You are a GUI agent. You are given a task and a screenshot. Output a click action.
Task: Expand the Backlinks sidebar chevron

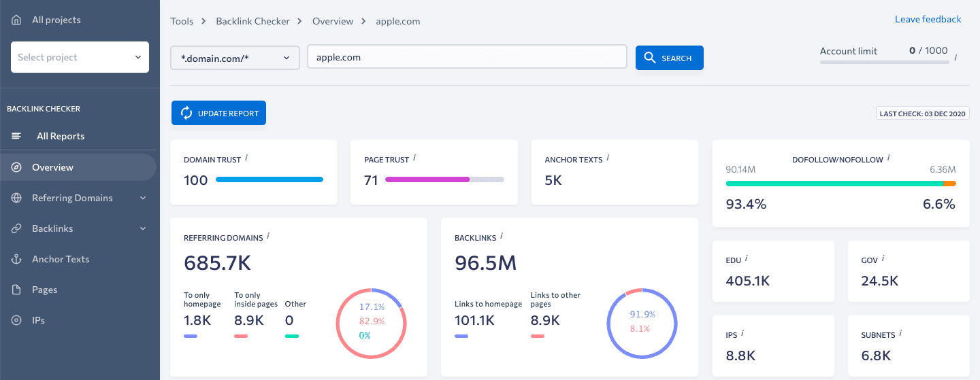[x=143, y=228]
